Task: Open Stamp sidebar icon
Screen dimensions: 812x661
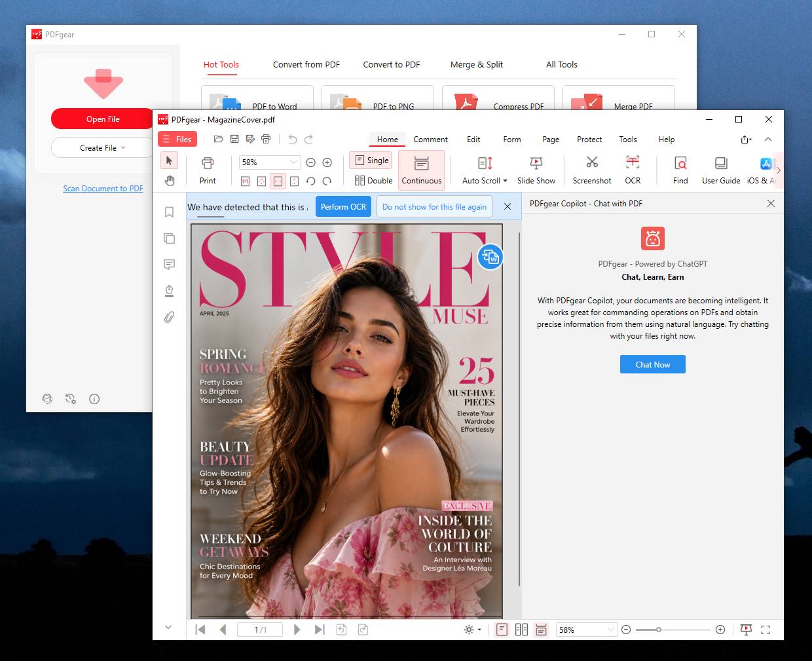Action: coord(169,291)
